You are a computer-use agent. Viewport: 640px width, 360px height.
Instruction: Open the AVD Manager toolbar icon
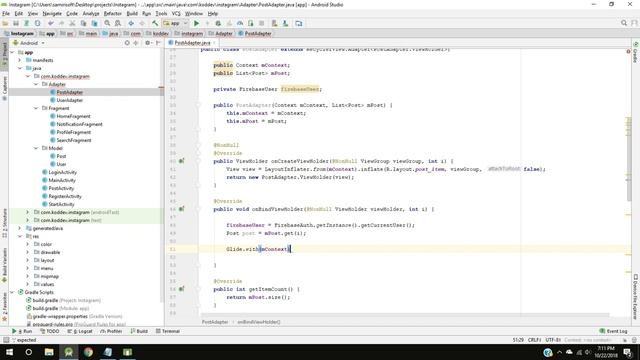tap(274, 23)
